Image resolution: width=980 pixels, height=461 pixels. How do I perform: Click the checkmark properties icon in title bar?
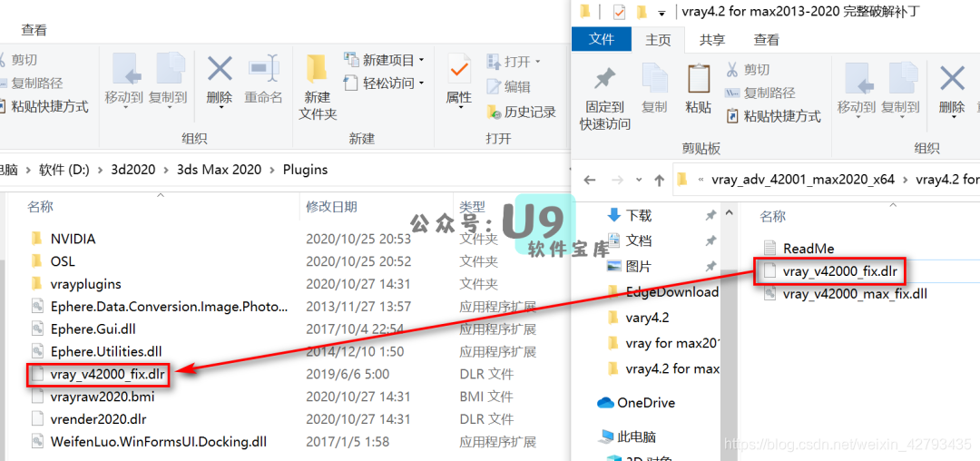[x=620, y=12]
